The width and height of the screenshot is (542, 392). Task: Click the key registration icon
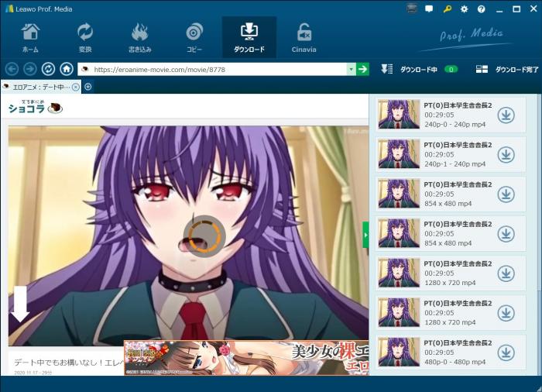447,9
